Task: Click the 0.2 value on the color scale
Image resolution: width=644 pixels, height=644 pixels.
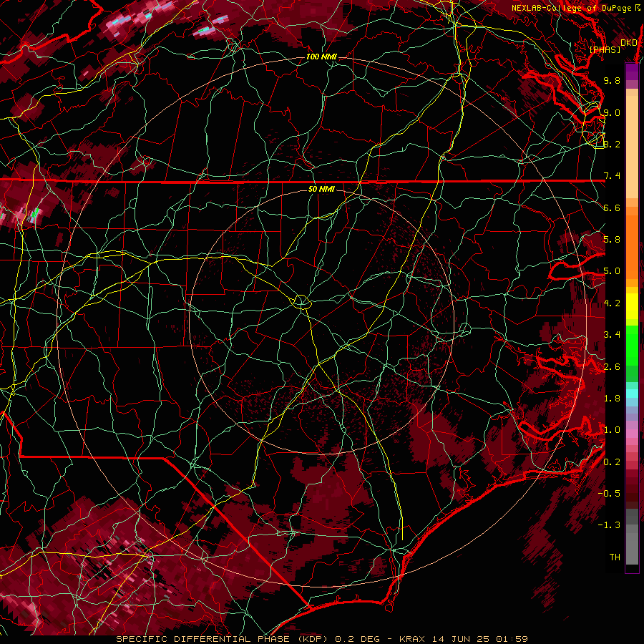Action: point(612,462)
